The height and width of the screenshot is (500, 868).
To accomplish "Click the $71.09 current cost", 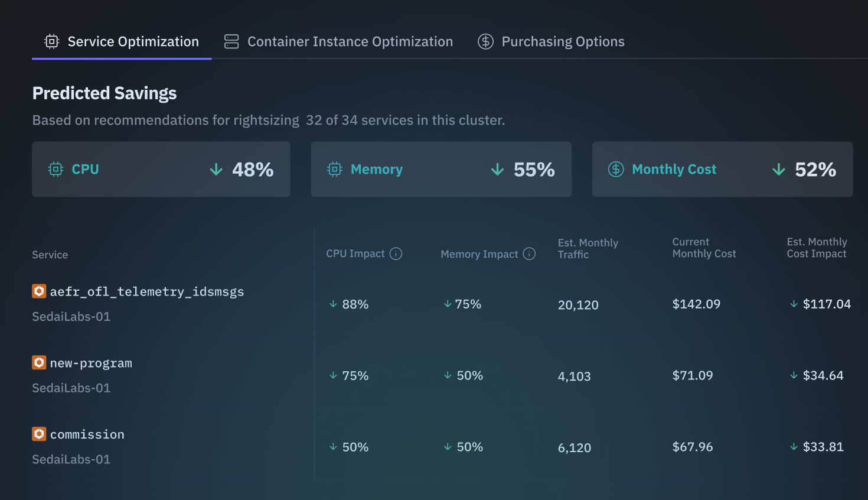I will coord(693,375).
